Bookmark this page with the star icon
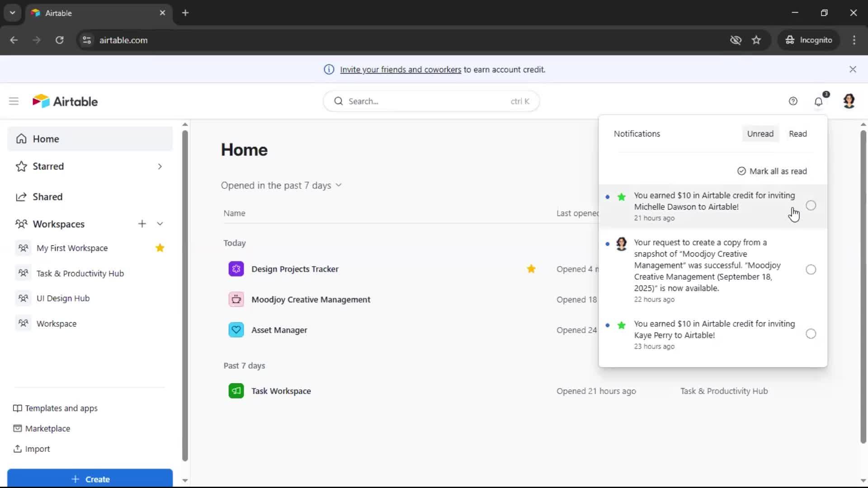868x488 pixels. click(756, 40)
